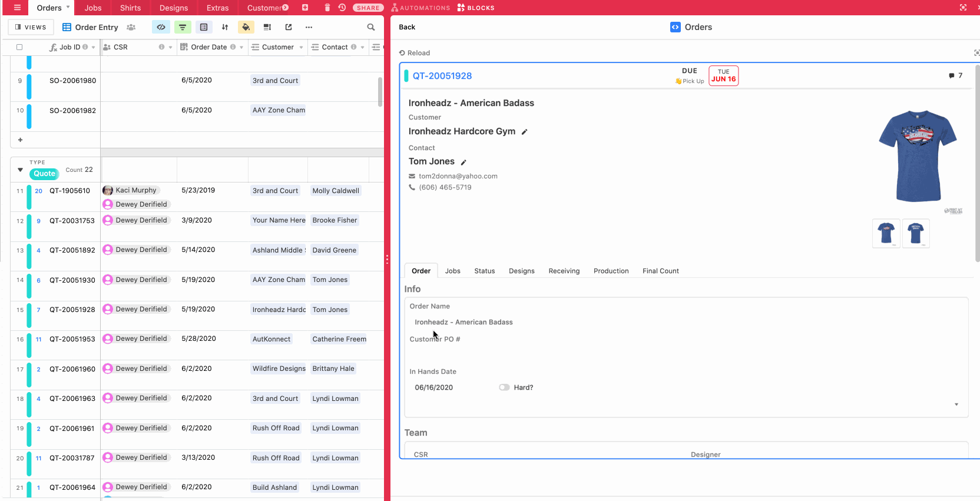This screenshot has height=501, width=980.
Task: Open the sort arrows icon
Action: pos(225,27)
